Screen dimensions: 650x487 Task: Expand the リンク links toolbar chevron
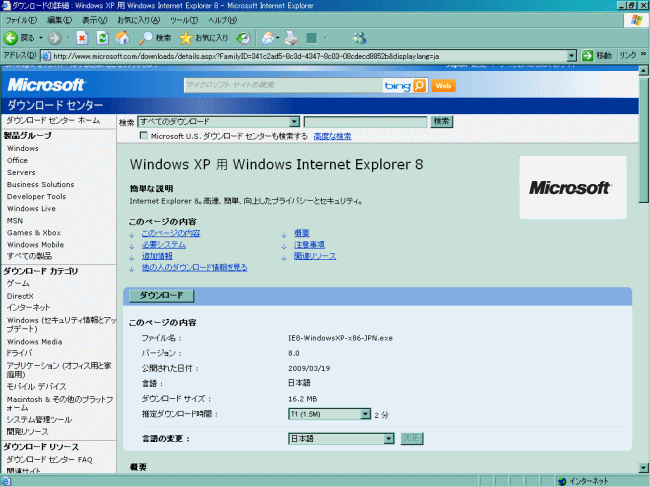tap(644, 54)
